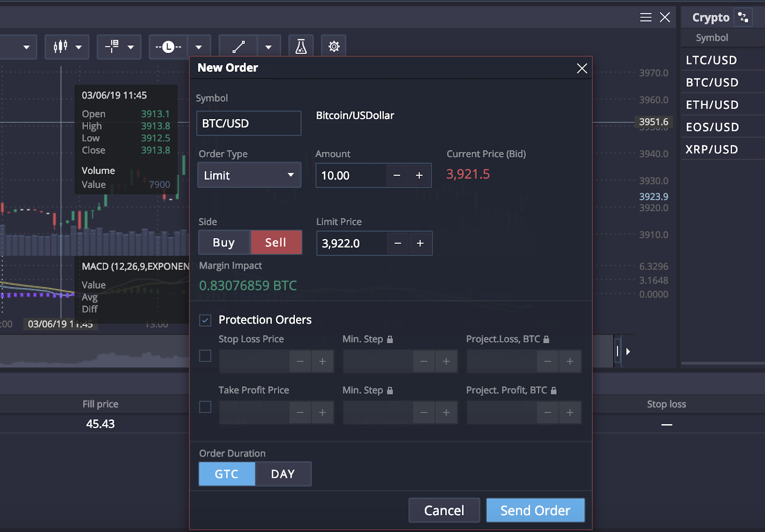Click the Project.Loss, BTC plus button
The width and height of the screenshot is (765, 532).
tap(570, 361)
